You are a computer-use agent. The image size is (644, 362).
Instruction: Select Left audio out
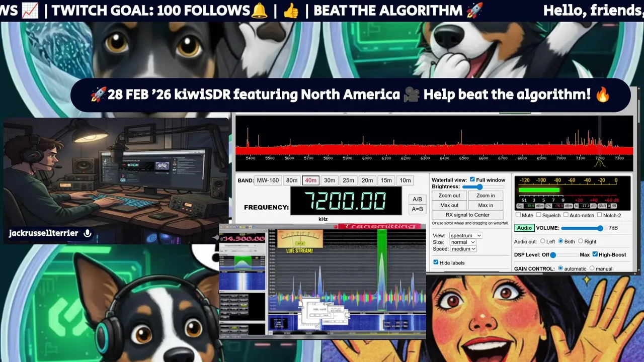point(542,241)
